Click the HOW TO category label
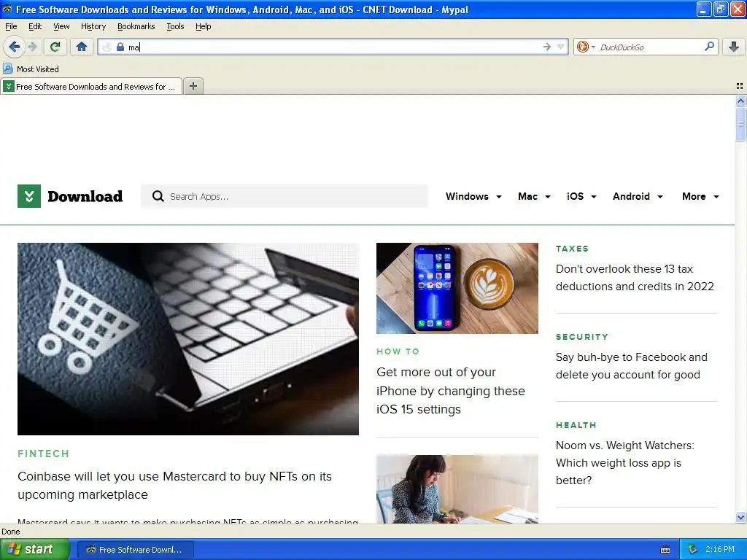The width and height of the screenshot is (747, 560). click(x=398, y=351)
